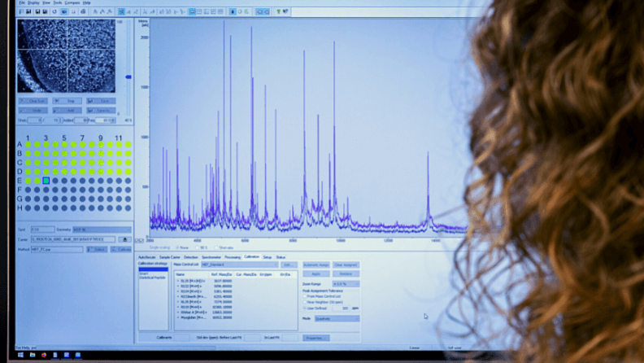Select the highlighted E3 spot on the target plate

(46, 181)
